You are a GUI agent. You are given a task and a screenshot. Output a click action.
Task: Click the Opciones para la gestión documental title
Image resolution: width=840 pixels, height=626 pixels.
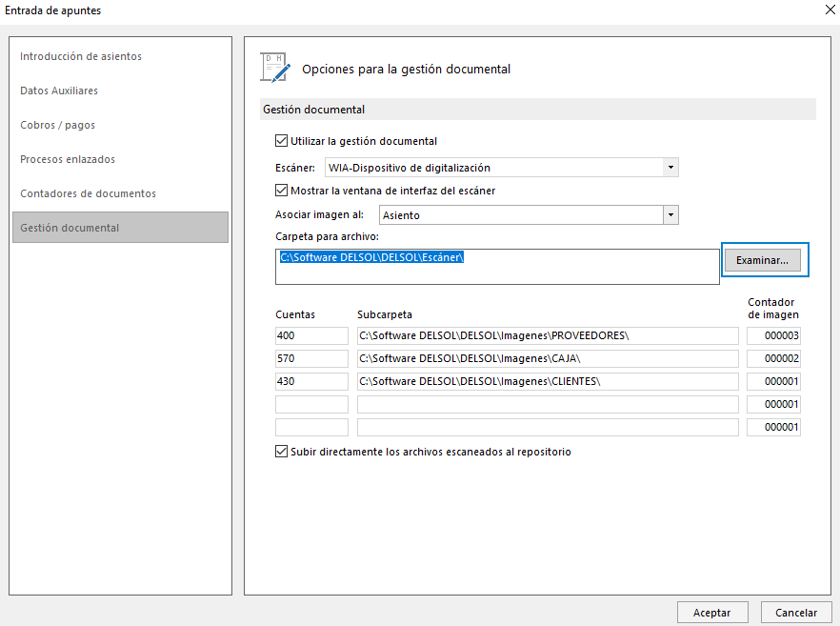coord(406,70)
